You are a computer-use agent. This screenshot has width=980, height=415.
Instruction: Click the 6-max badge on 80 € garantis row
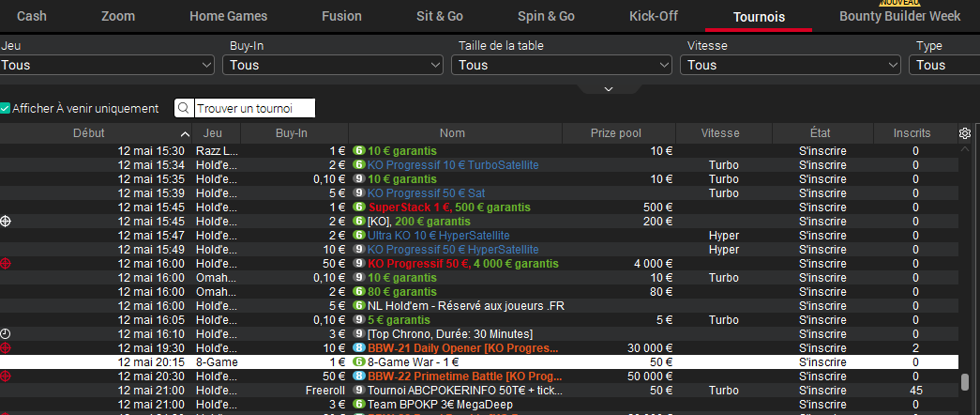pyautogui.click(x=359, y=292)
